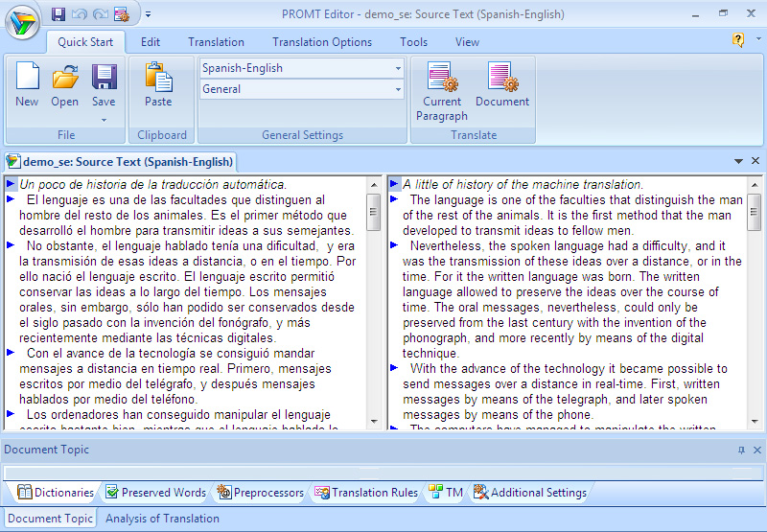The height and width of the screenshot is (532, 767).
Task: Click the paragraph marker before 'Con el avance'
Action: tap(11, 352)
